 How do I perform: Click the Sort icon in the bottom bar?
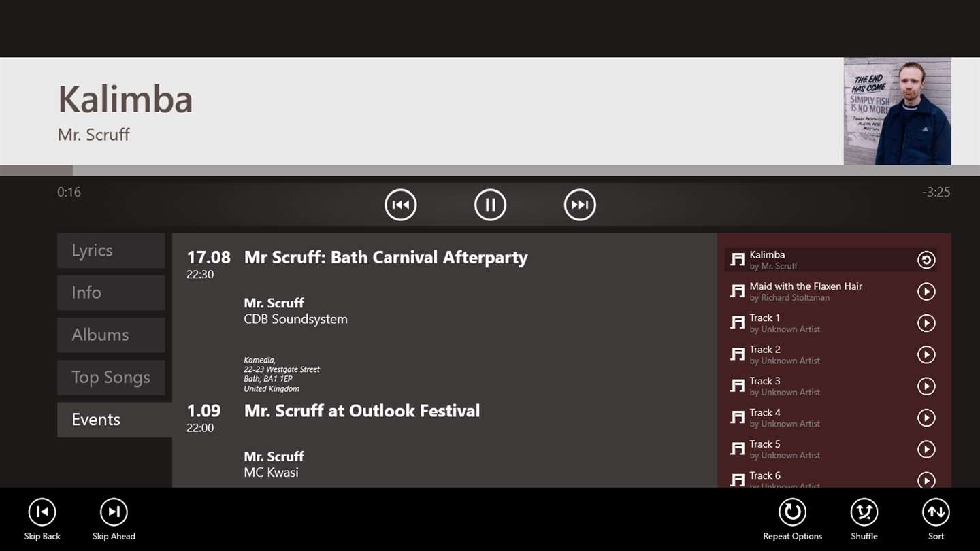click(936, 512)
